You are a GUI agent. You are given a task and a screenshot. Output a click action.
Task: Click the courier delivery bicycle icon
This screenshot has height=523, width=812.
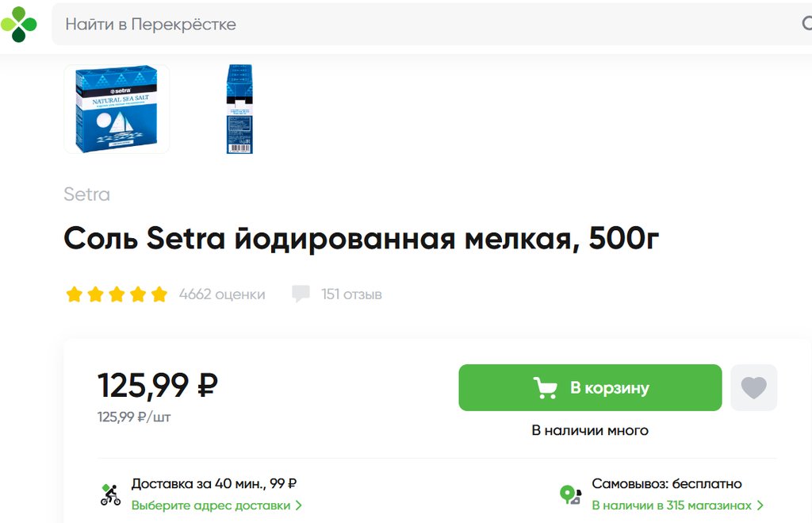[x=110, y=494]
